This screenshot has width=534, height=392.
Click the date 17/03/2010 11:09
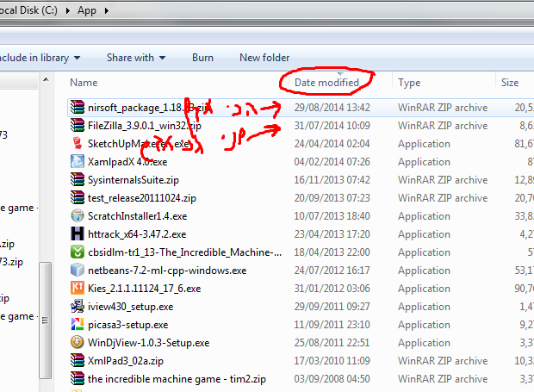tap(332, 361)
